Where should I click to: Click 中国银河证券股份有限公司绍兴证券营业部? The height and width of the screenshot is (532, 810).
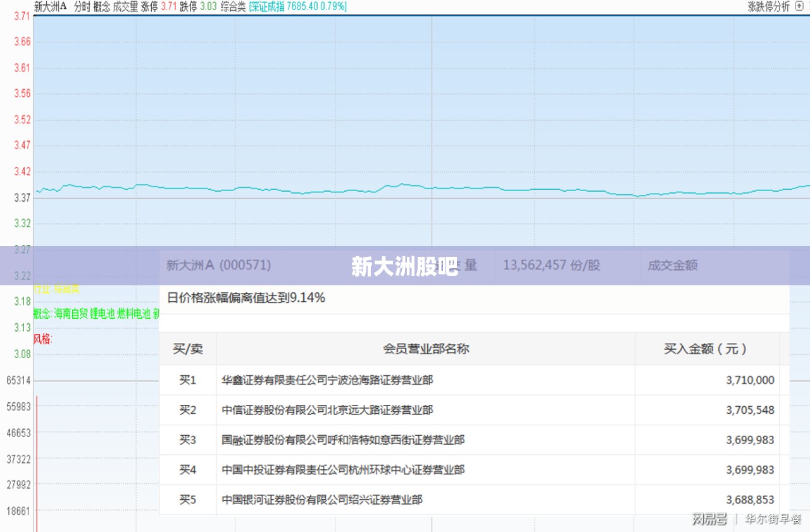pyautogui.click(x=322, y=500)
